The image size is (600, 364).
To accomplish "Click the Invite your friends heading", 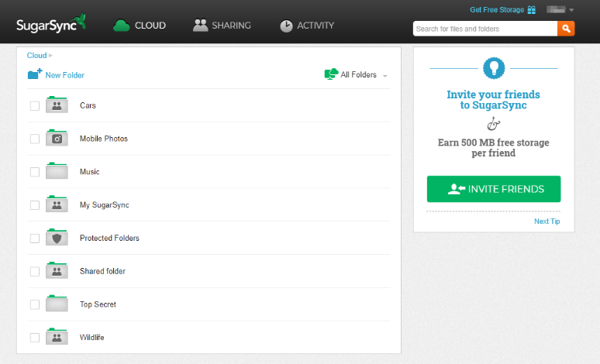I will pos(494,100).
